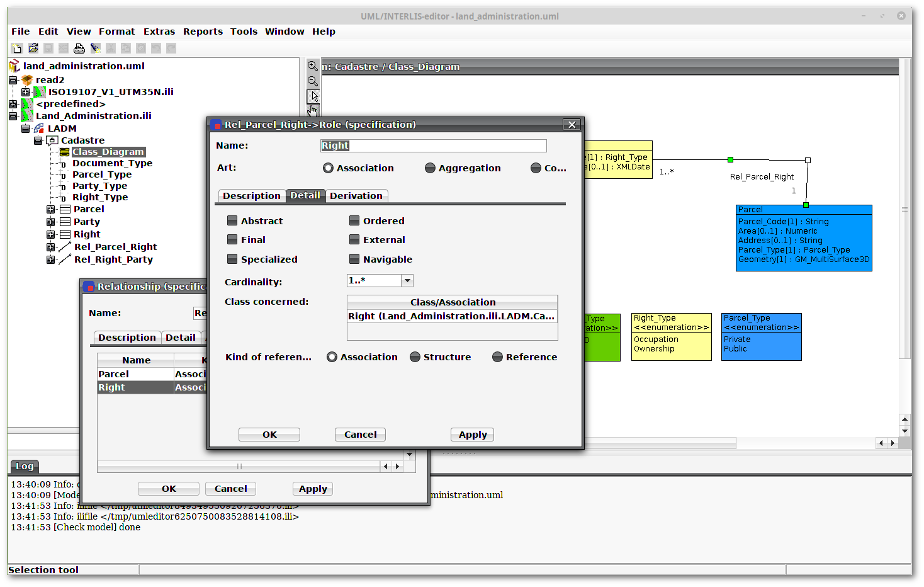Choose the hand Pan tool in diagram palette
The image size is (924, 587).
313,110
